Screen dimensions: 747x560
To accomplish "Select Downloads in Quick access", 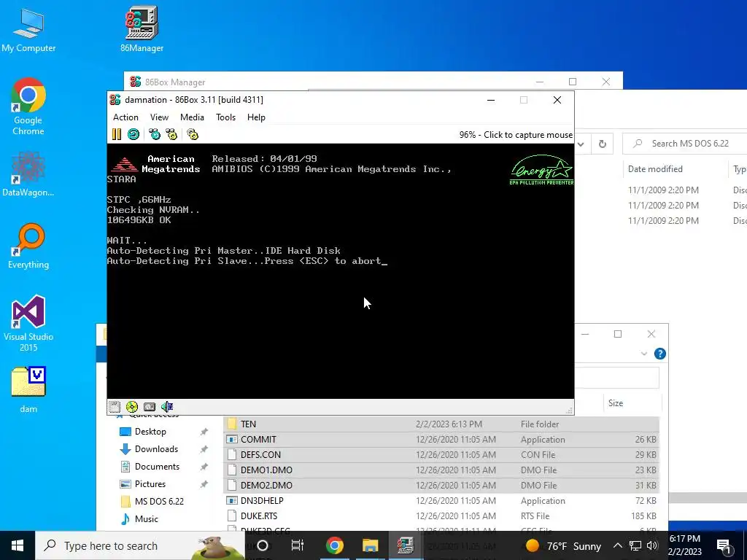I will (156, 449).
